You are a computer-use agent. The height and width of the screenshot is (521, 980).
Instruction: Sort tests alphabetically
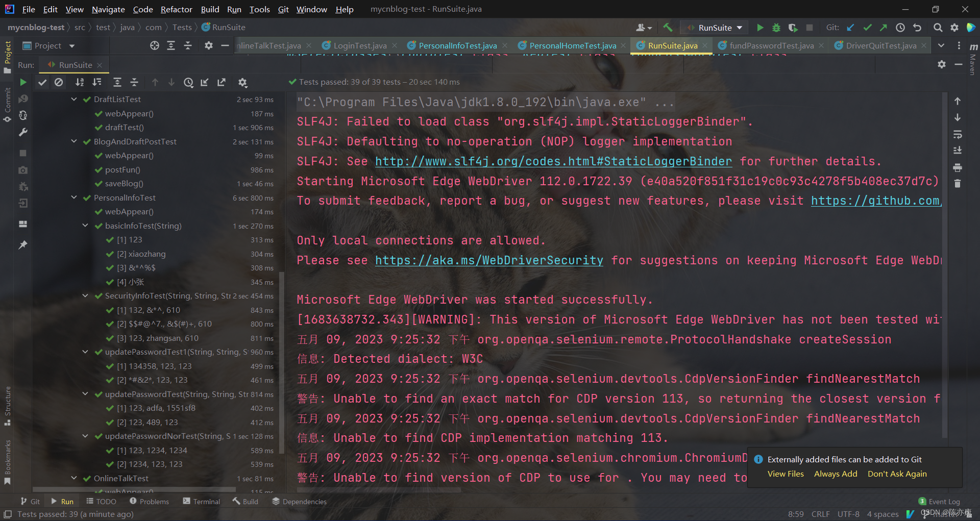pos(80,82)
